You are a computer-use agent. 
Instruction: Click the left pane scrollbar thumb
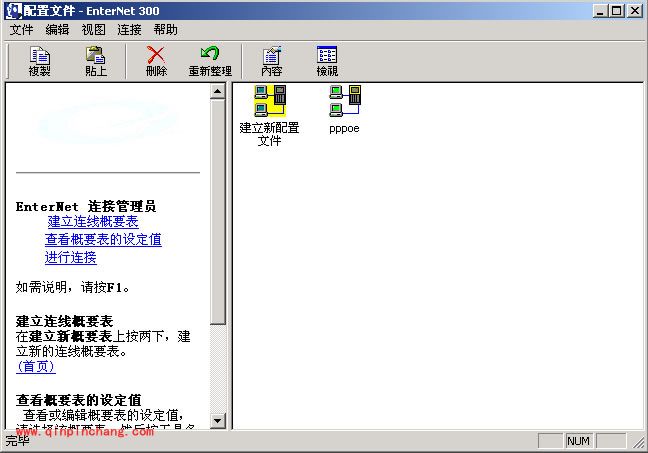[217, 212]
